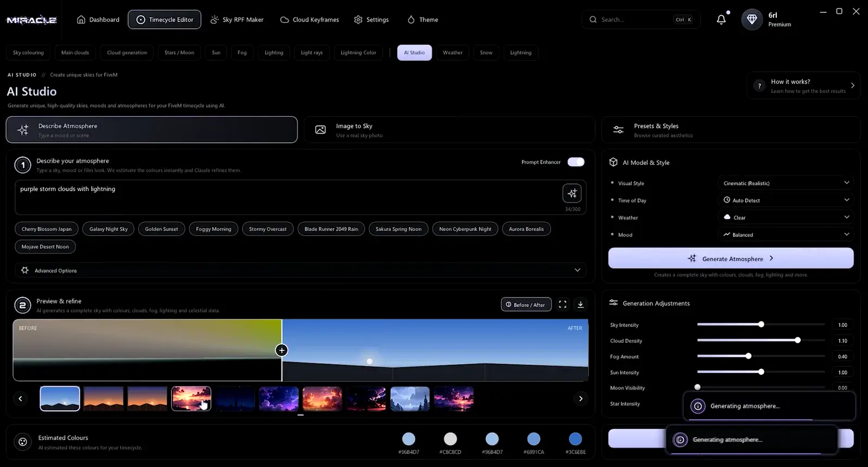Click the #C8C8CD colour swatch
Screen dimensions: 868x467
click(450, 439)
